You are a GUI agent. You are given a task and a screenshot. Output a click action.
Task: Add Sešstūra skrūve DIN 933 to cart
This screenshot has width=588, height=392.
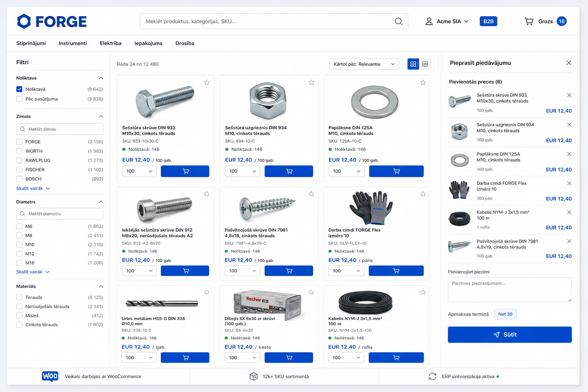tap(185, 171)
